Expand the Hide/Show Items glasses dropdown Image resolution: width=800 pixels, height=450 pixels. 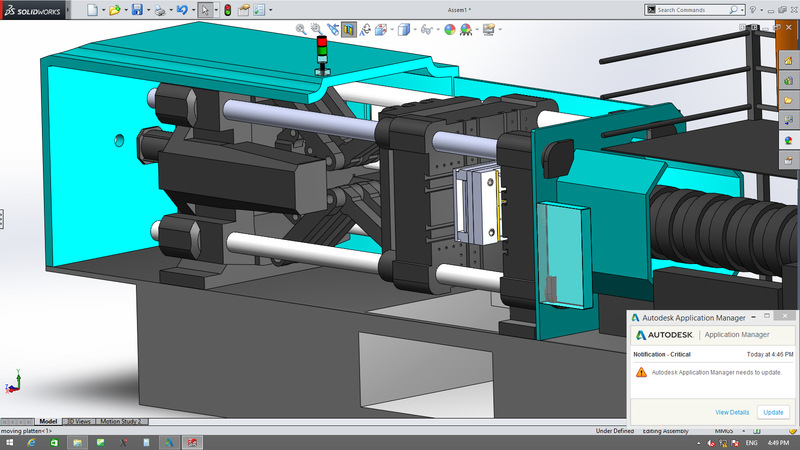[438, 30]
